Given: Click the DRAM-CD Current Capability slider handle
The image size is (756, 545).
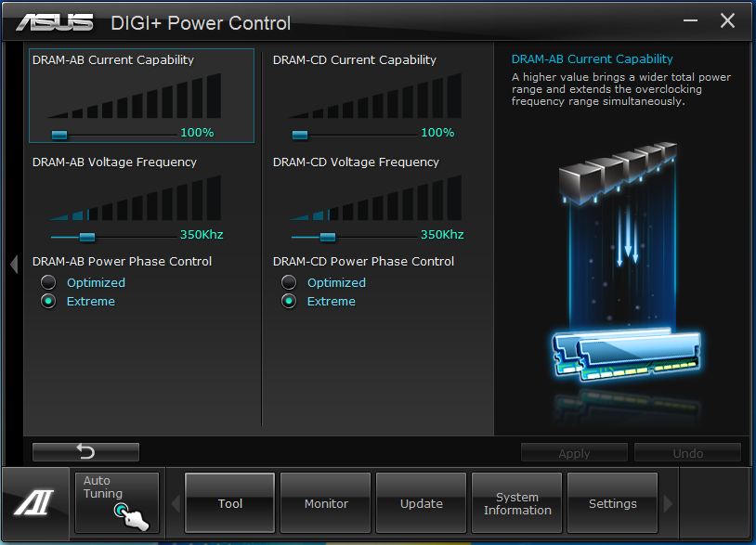Looking at the screenshot, I should click(x=300, y=135).
